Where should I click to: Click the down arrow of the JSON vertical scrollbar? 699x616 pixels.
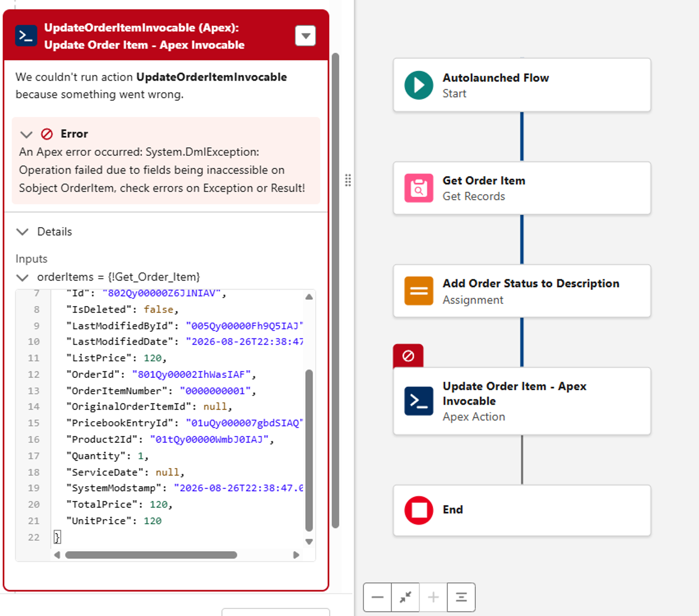(309, 542)
